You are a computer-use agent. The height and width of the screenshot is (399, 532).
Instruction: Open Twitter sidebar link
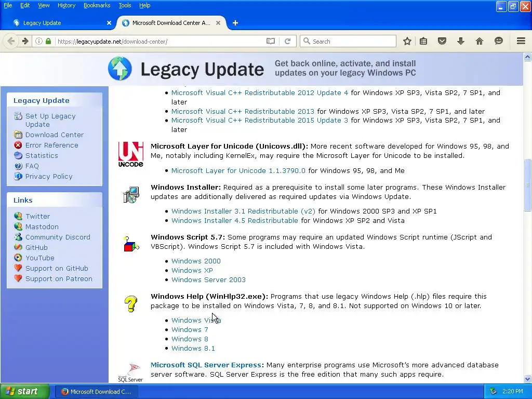pos(37,216)
